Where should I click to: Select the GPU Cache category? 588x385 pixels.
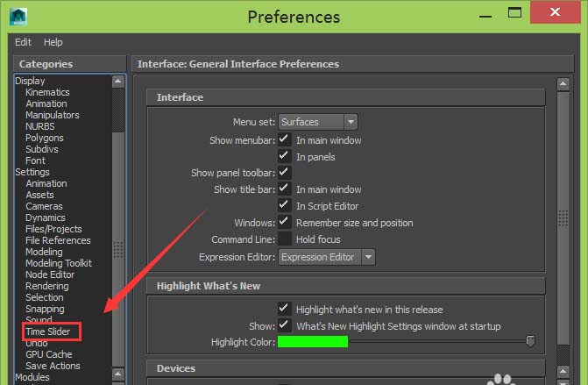point(49,354)
